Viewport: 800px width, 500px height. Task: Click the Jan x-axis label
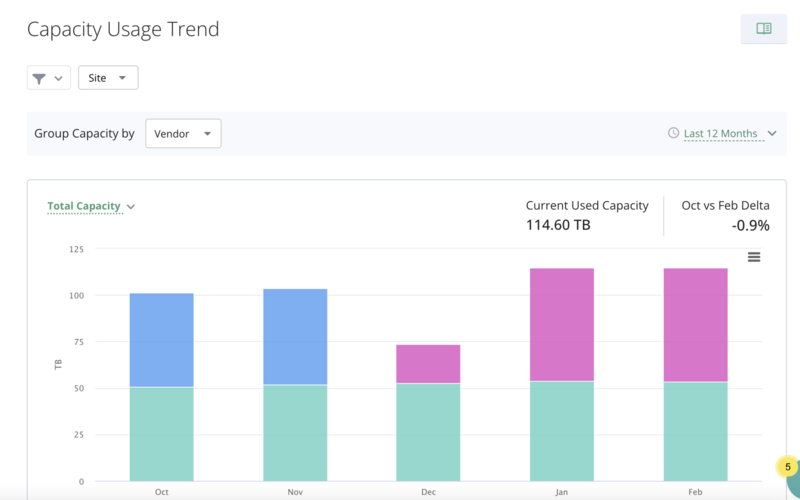click(x=562, y=492)
